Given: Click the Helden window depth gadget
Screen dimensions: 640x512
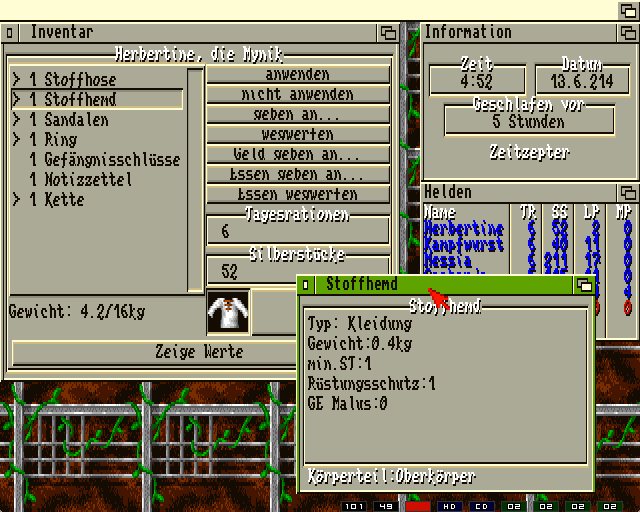Looking at the screenshot, I should (628, 192).
